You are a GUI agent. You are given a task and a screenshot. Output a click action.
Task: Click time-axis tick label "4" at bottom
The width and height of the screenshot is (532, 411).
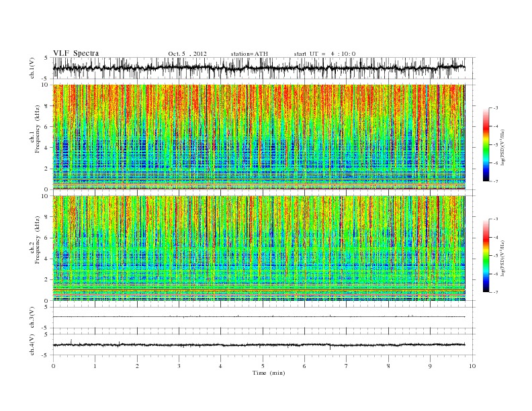pyautogui.click(x=220, y=366)
